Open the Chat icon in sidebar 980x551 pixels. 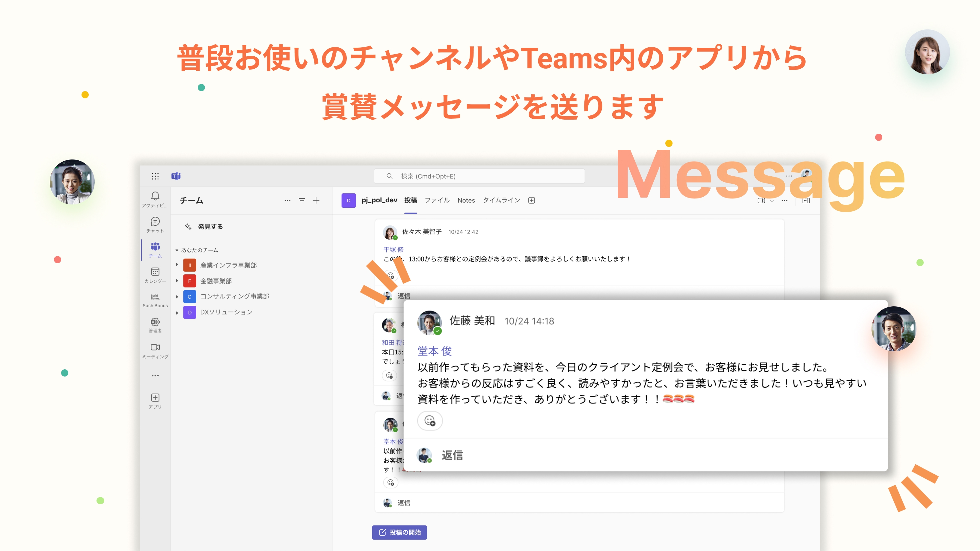point(155,222)
